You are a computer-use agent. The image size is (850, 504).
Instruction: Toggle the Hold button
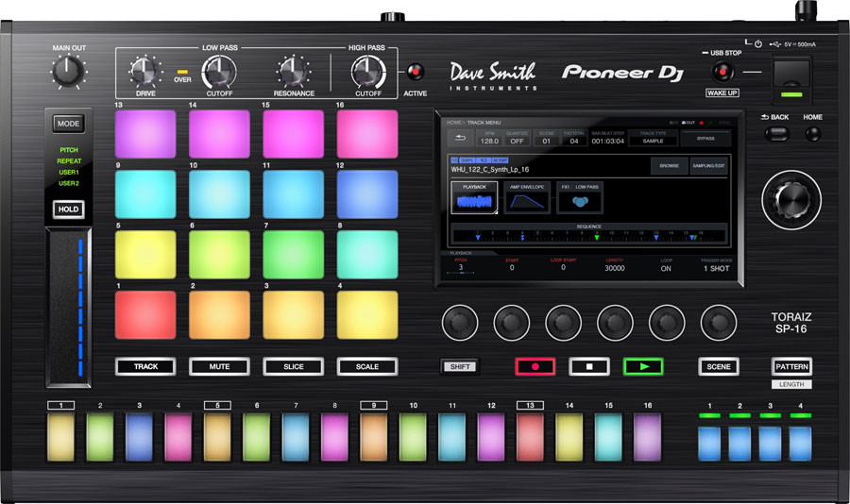pos(68,210)
